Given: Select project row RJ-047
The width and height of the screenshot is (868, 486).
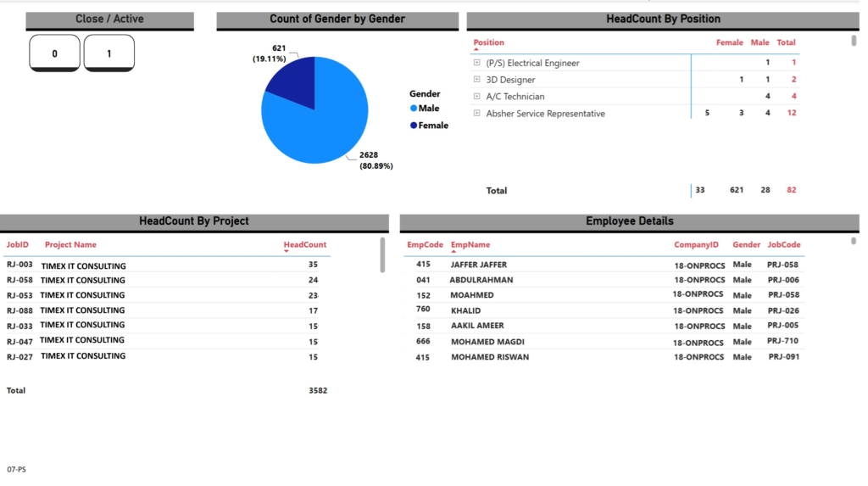Looking at the screenshot, I should [x=166, y=341].
